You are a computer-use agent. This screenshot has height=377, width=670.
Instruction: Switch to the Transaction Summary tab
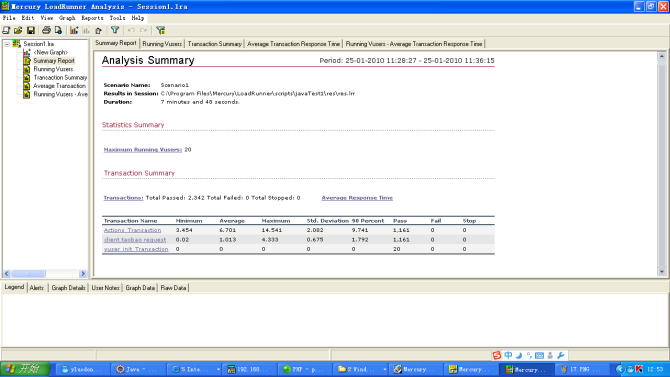point(215,44)
